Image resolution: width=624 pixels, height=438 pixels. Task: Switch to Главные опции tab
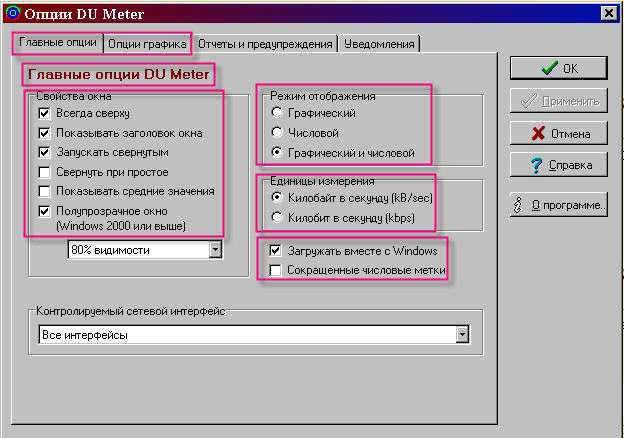(58, 43)
